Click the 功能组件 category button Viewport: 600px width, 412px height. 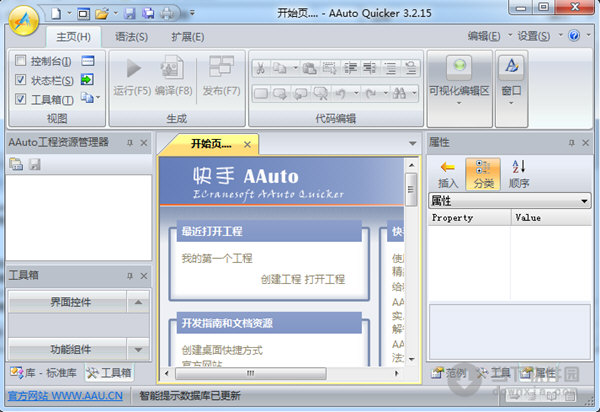coord(67,349)
